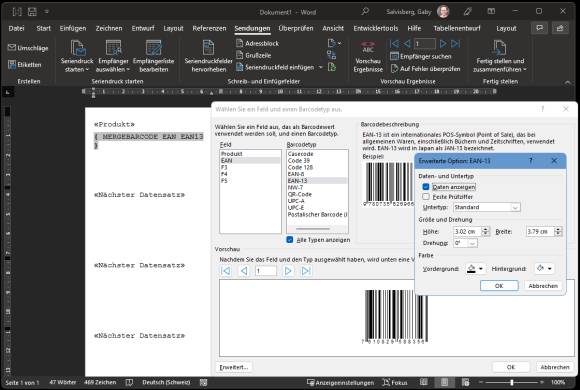Open the Datei menu
Screen dimensions: 580x390
pos(16,28)
